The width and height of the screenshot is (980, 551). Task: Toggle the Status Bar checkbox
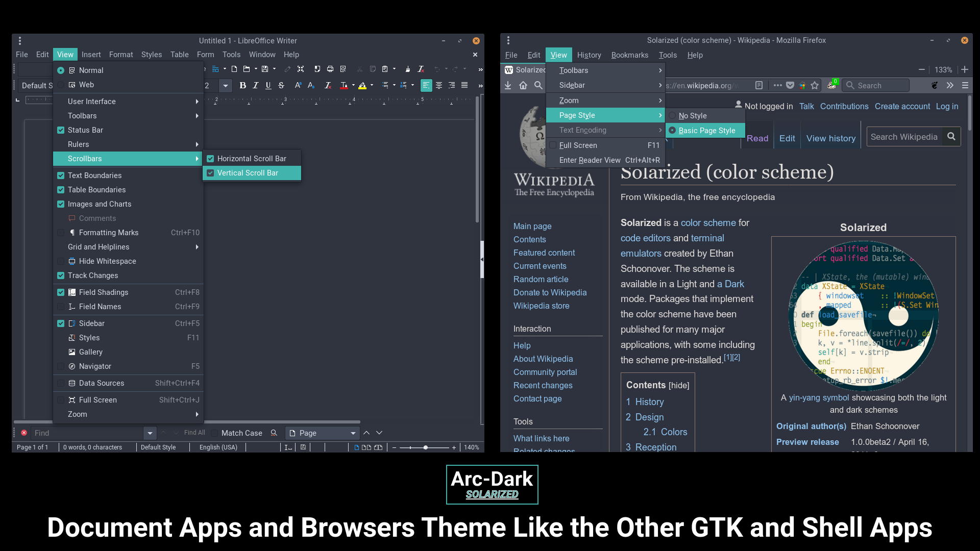(61, 130)
